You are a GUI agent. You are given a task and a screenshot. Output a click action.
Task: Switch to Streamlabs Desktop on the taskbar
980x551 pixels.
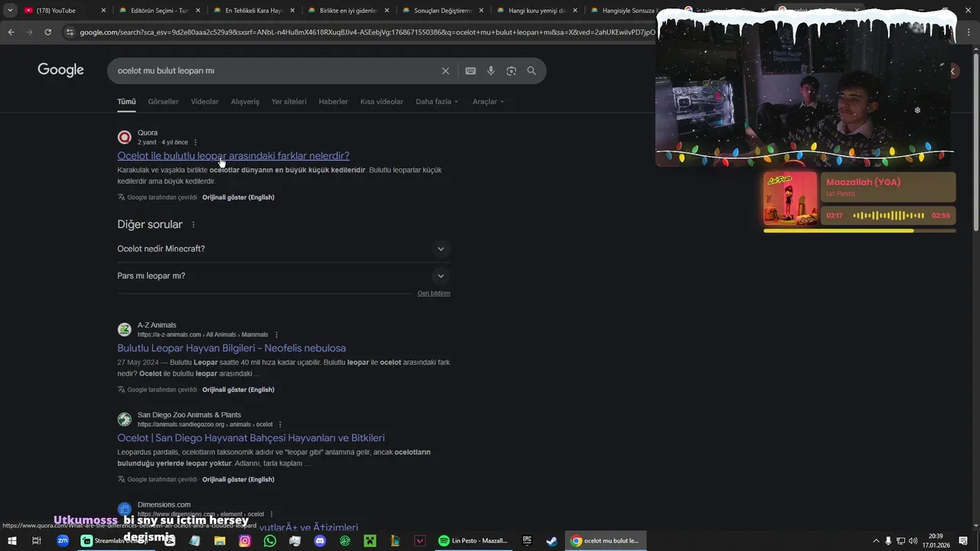pos(115,541)
